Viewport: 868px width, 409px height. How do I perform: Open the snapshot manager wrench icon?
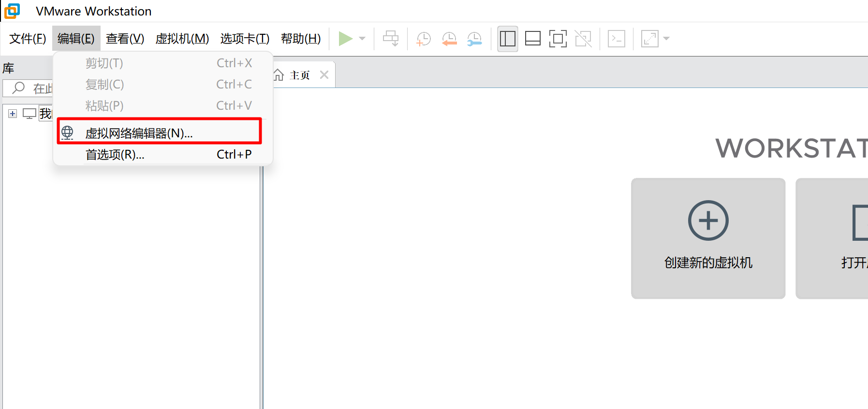point(474,39)
